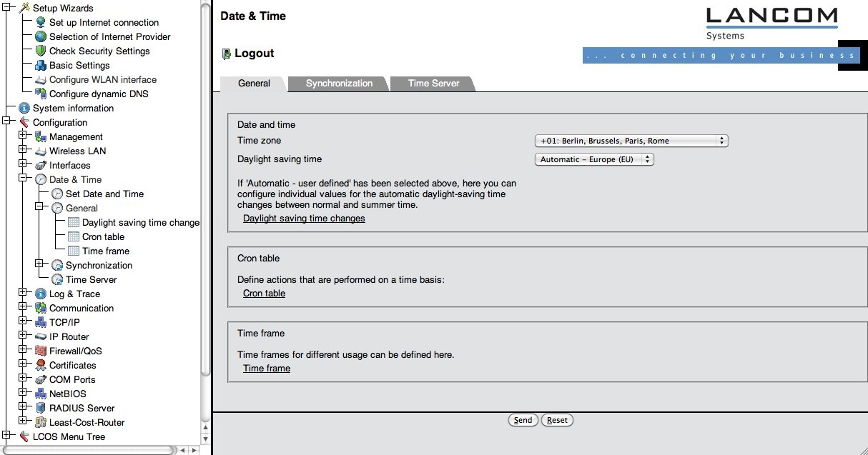Image resolution: width=868 pixels, height=455 pixels.
Task: Click the Wireless LAN icon
Action: point(41,151)
